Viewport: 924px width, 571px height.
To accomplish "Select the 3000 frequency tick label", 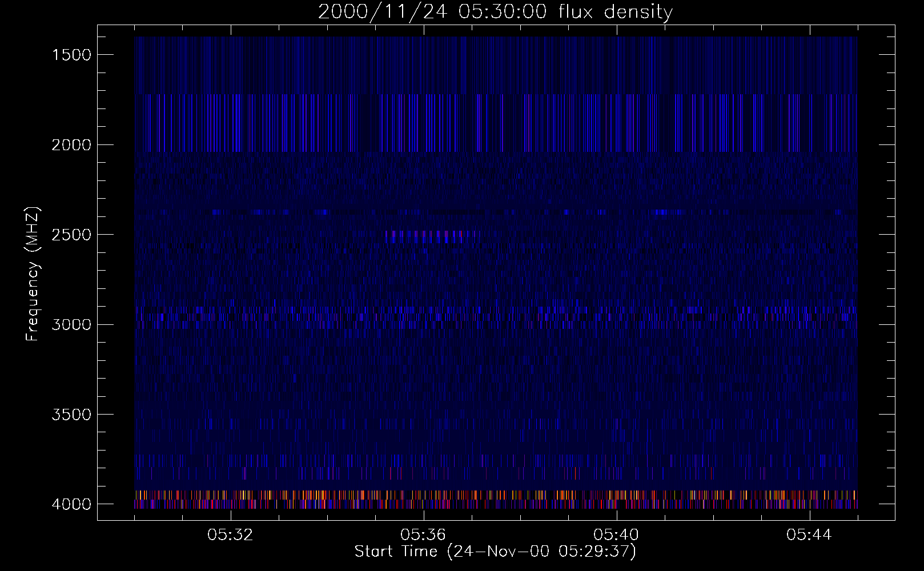I will pos(71,325).
